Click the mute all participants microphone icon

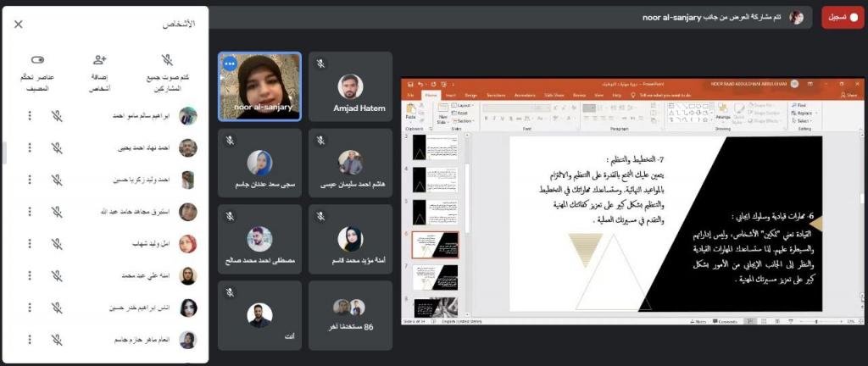(168, 60)
